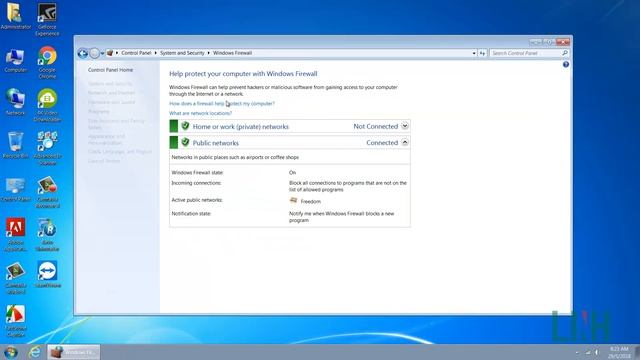The width and height of the screenshot is (640, 360).
Task: Go to Control Panel breadcrumb
Action: (x=136, y=53)
